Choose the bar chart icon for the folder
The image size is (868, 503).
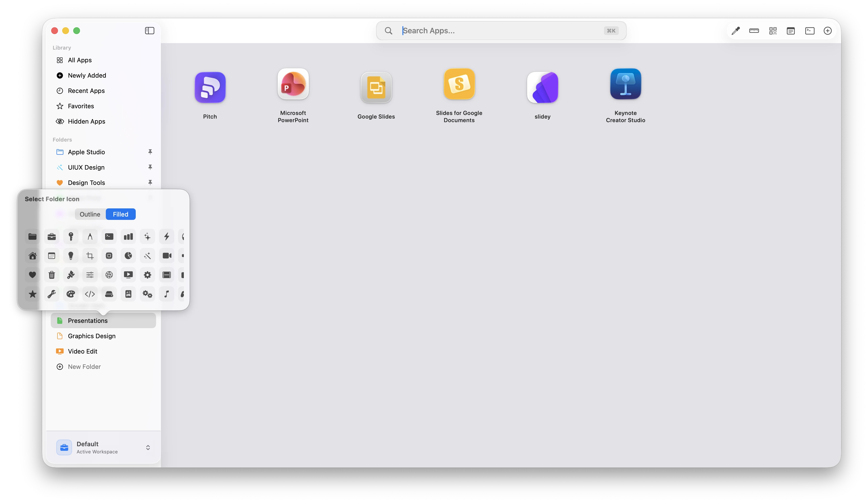(128, 236)
